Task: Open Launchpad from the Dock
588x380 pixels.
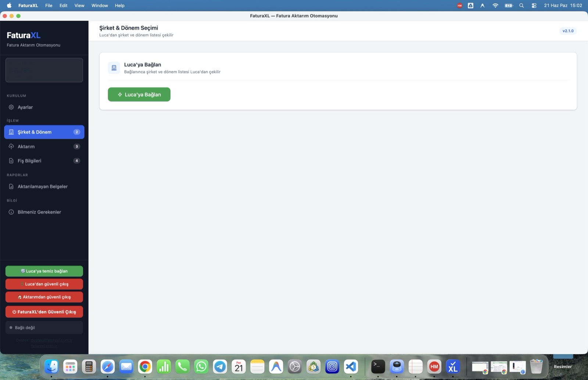Action: coord(70,366)
